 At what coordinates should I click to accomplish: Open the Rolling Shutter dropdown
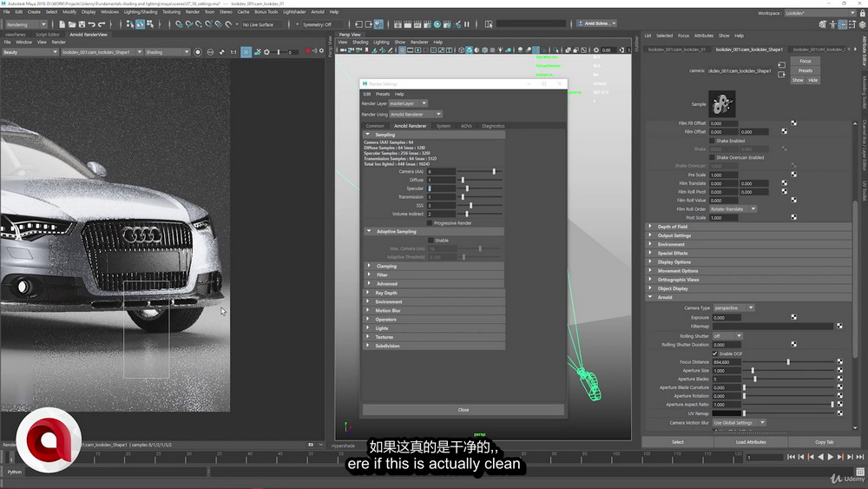pyautogui.click(x=727, y=336)
